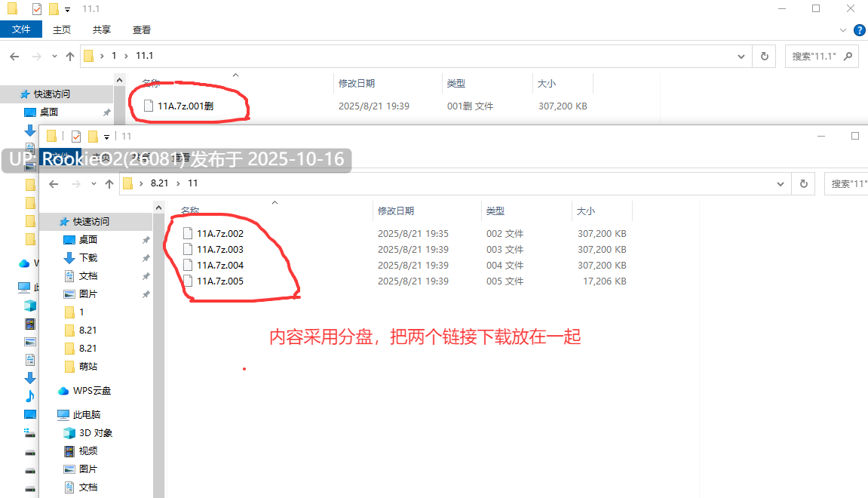Select file 11A.7z.004

(x=219, y=265)
